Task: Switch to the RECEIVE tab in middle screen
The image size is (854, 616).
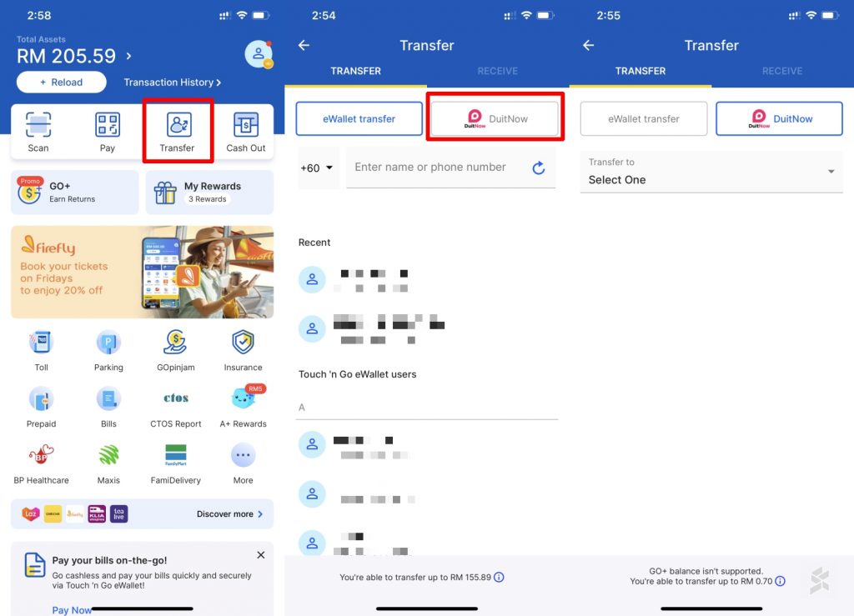Action: pos(497,71)
